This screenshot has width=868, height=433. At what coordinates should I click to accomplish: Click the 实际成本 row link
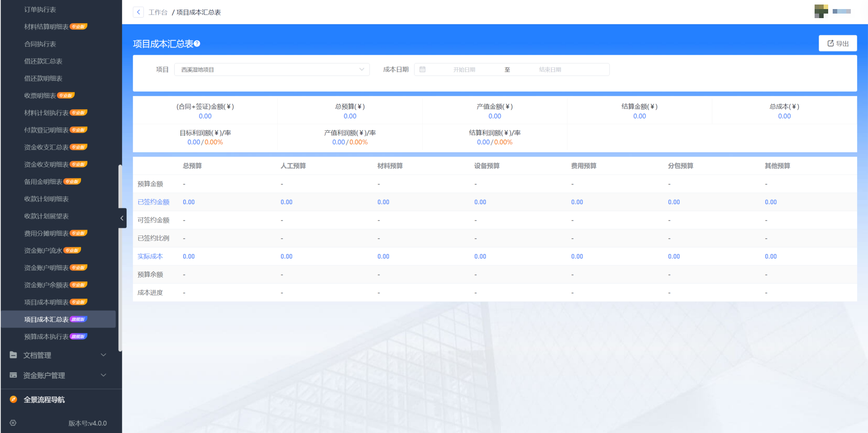[150, 256]
